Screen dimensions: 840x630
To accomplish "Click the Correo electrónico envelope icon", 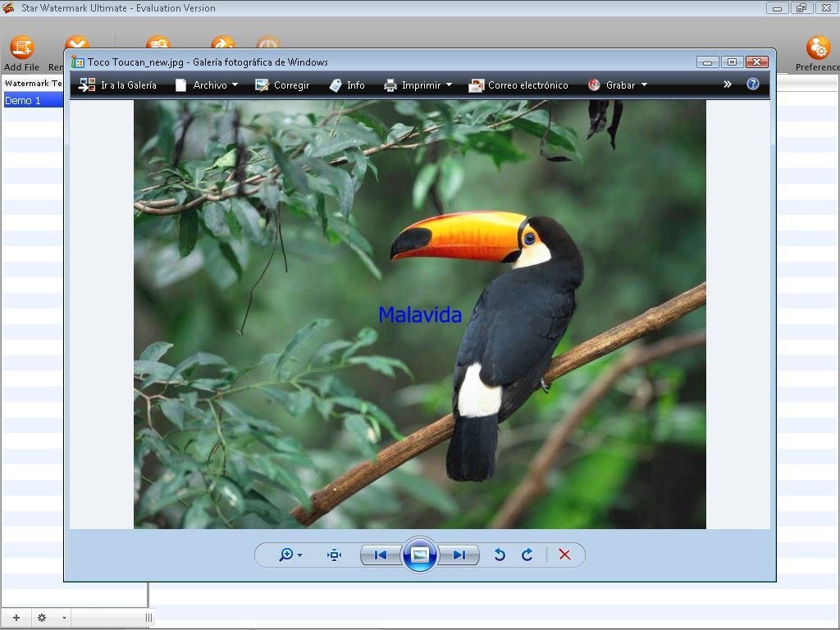I will click(x=476, y=85).
